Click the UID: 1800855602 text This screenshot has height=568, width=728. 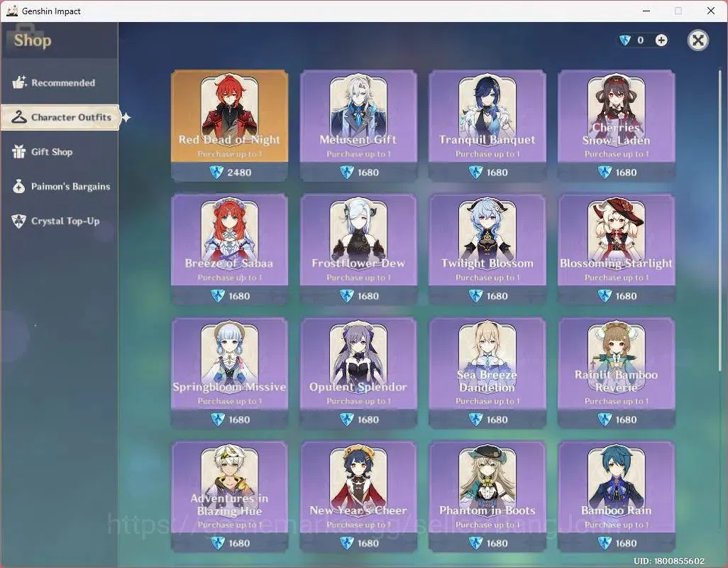tap(669, 561)
